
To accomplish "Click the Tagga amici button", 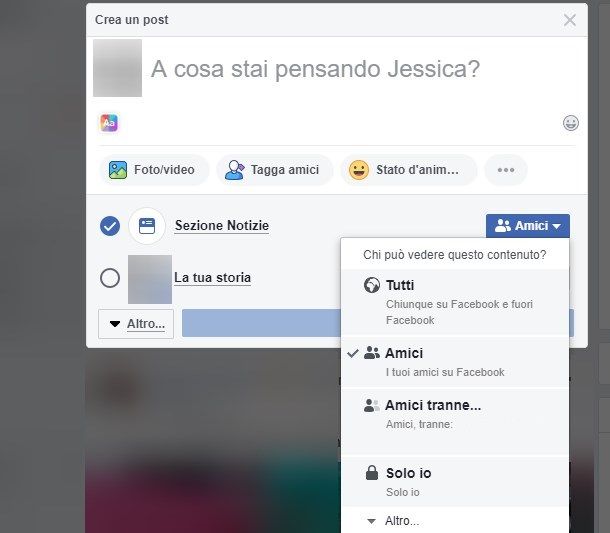I will [x=274, y=170].
